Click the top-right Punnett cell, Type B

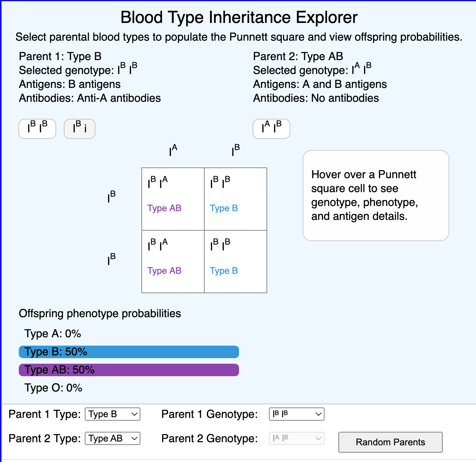click(x=236, y=199)
